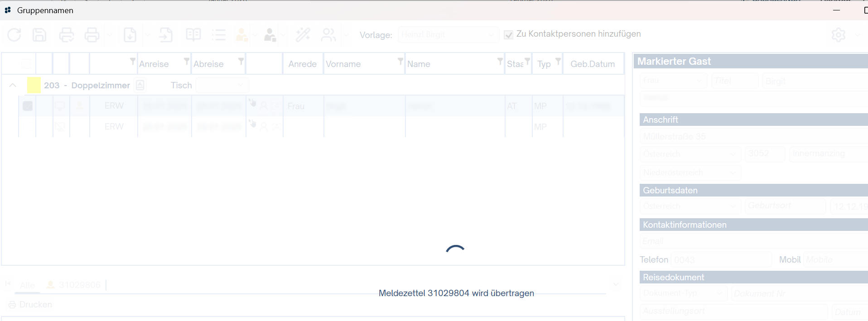Click the hand pointer icon in Frau row
This screenshot has width=868, height=321.
pyautogui.click(x=252, y=103)
